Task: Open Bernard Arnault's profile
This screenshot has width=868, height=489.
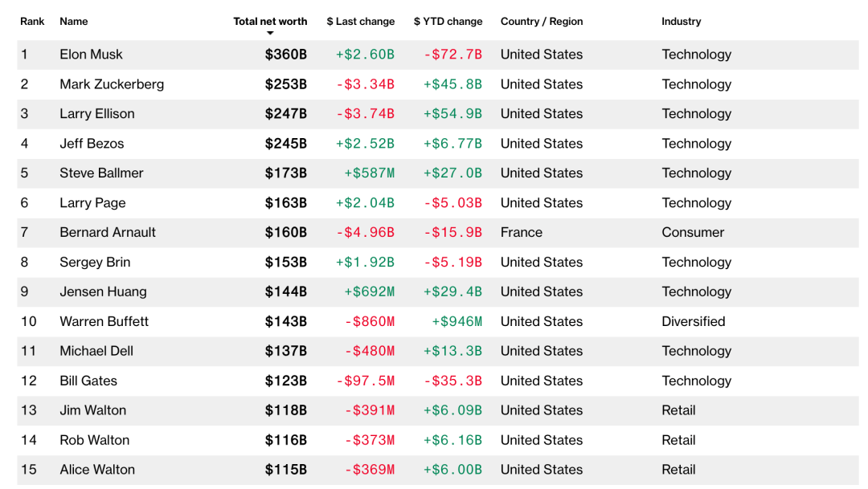Action: pos(108,233)
